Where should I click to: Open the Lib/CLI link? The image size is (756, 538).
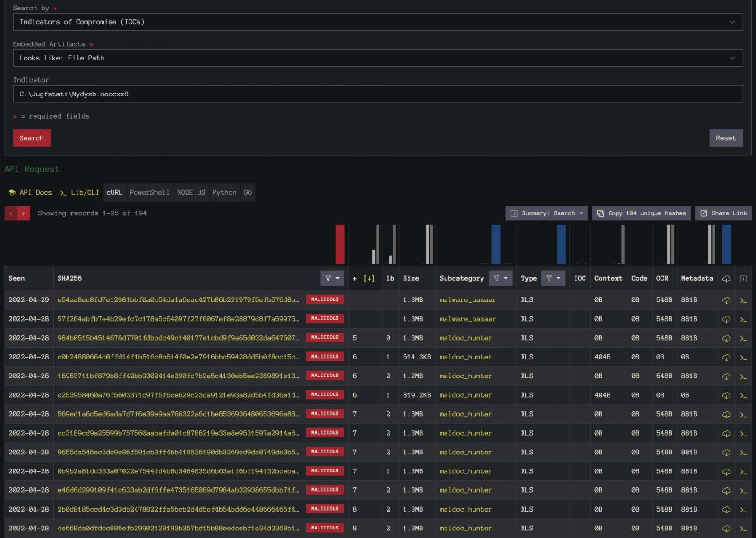click(x=79, y=192)
